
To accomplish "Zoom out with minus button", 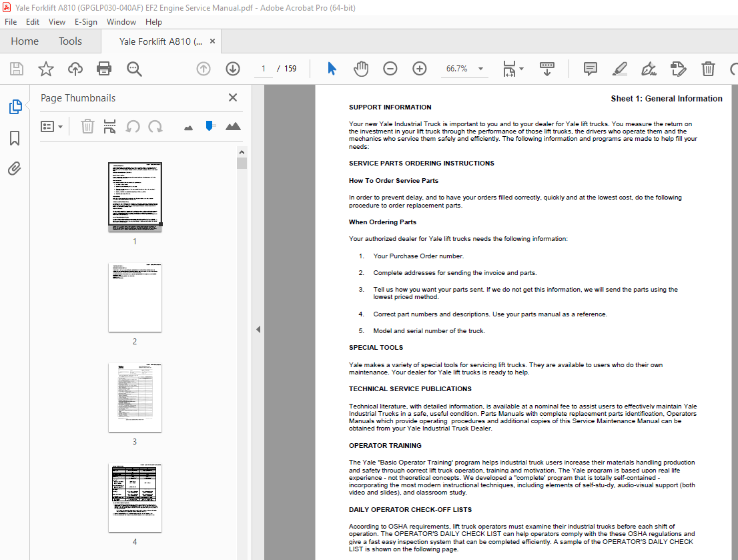I will [390, 69].
